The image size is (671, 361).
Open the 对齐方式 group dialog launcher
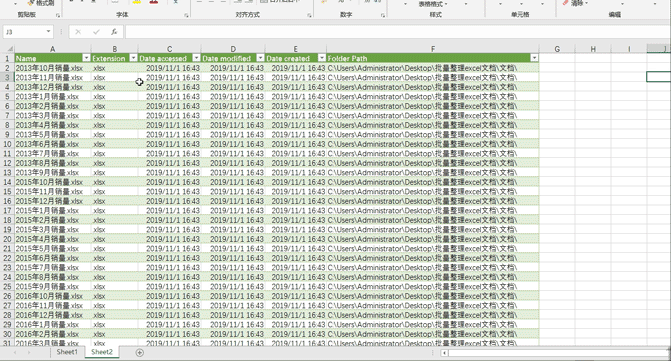click(x=309, y=15)
